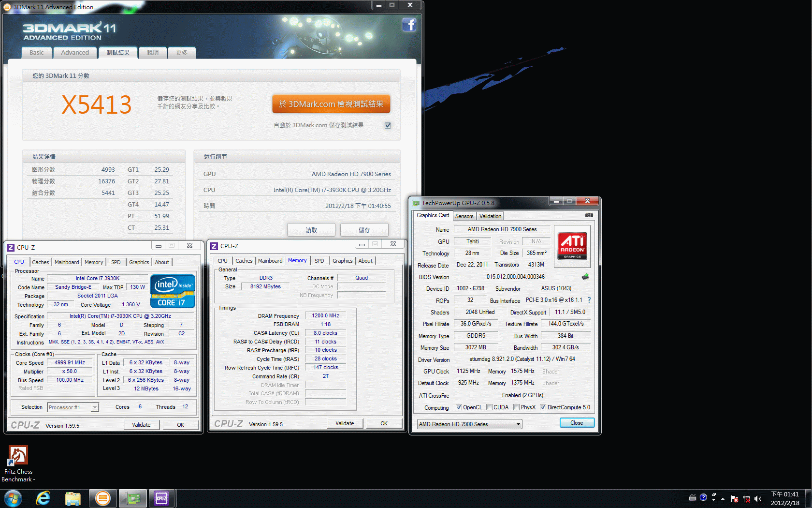Click the GPU Clock 1125 MHz value
Screen dimensions: 812x508
point(468,371)
